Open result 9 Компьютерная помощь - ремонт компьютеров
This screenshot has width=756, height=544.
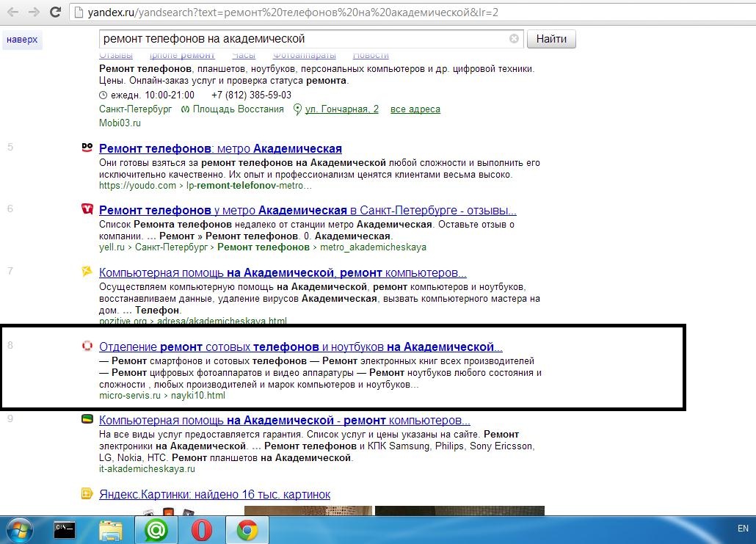285,420
